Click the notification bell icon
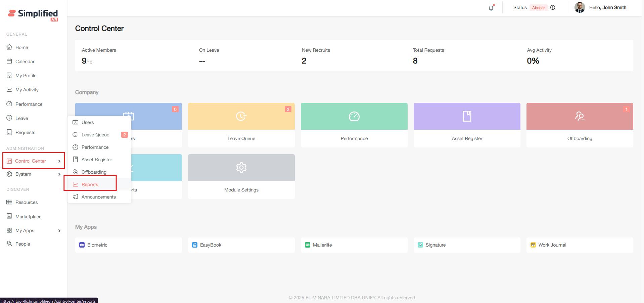This screenshot has width=644, height=303. coord(491,8)
